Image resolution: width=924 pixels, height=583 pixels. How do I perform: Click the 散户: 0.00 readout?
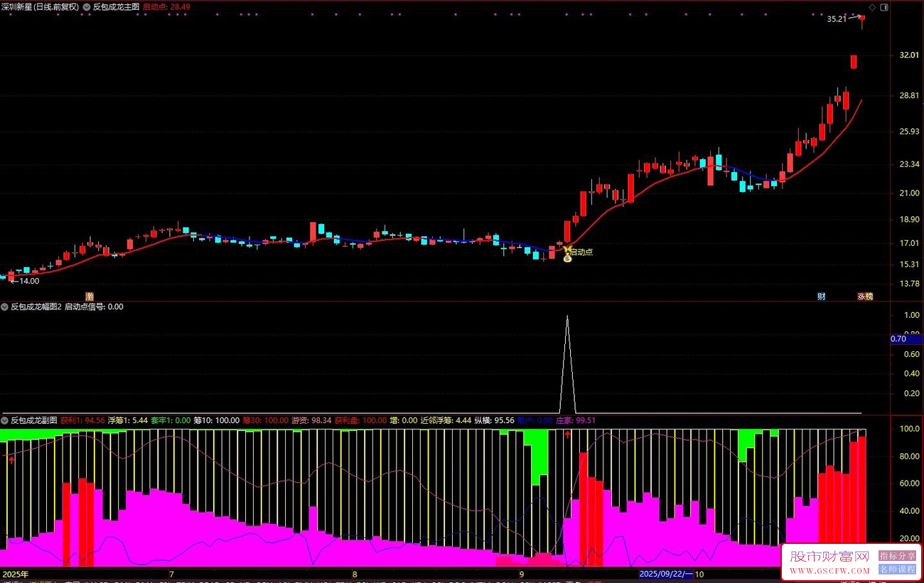[x=535, y=420]
